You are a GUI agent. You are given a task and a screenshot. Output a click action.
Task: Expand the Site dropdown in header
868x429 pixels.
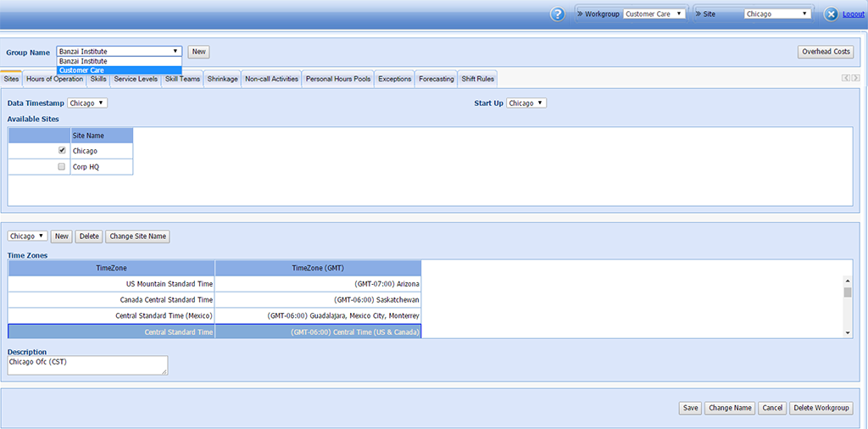coord(777,14)
